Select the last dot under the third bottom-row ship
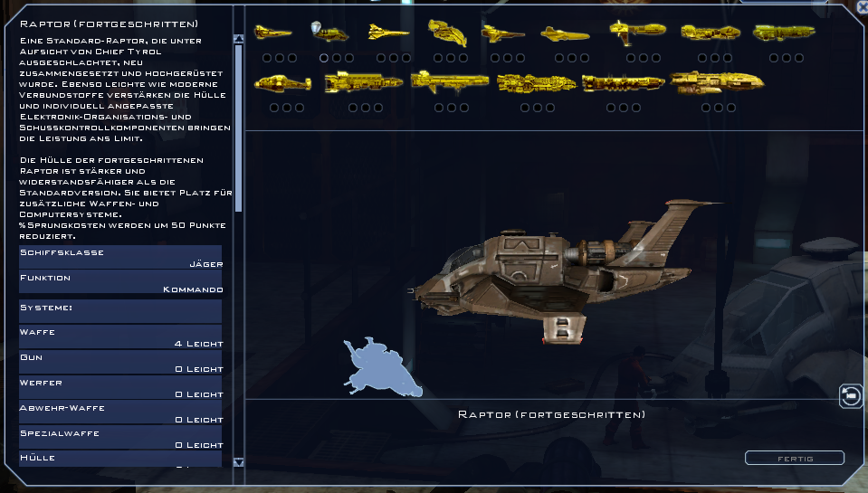Screen dimensions: 868x493 (x=464, y=108)
